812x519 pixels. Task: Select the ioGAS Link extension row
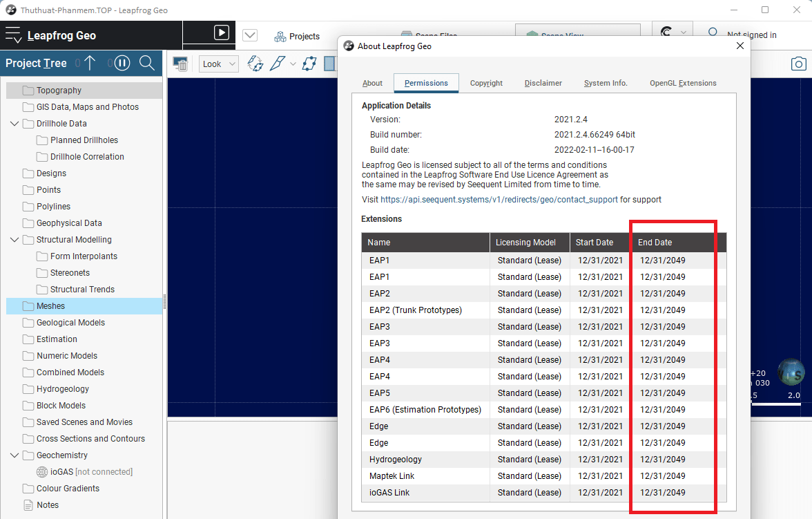544,493
